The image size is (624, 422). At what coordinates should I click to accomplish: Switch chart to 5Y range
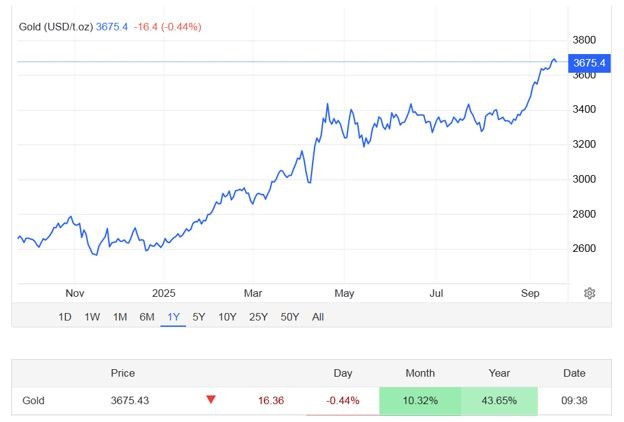tap(198, 317)
